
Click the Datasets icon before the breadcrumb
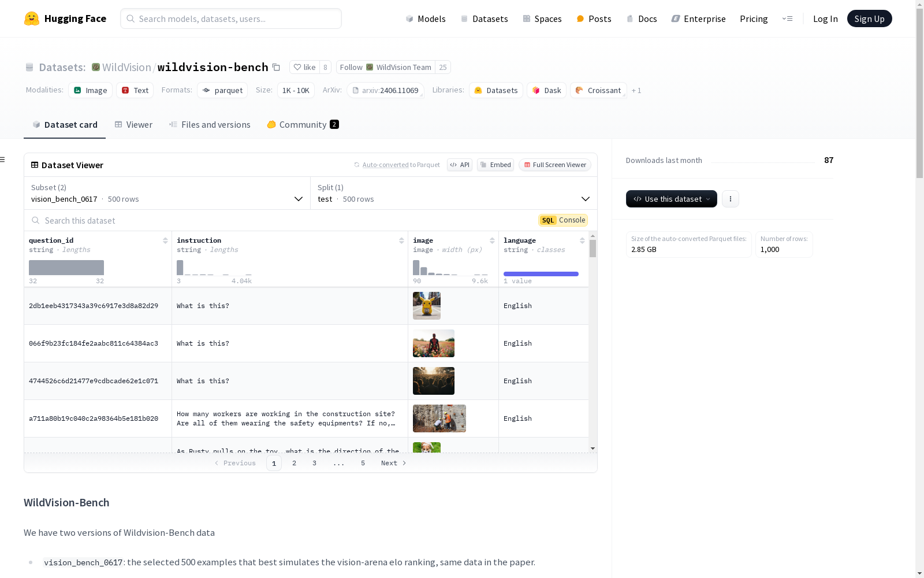[29, 68]
